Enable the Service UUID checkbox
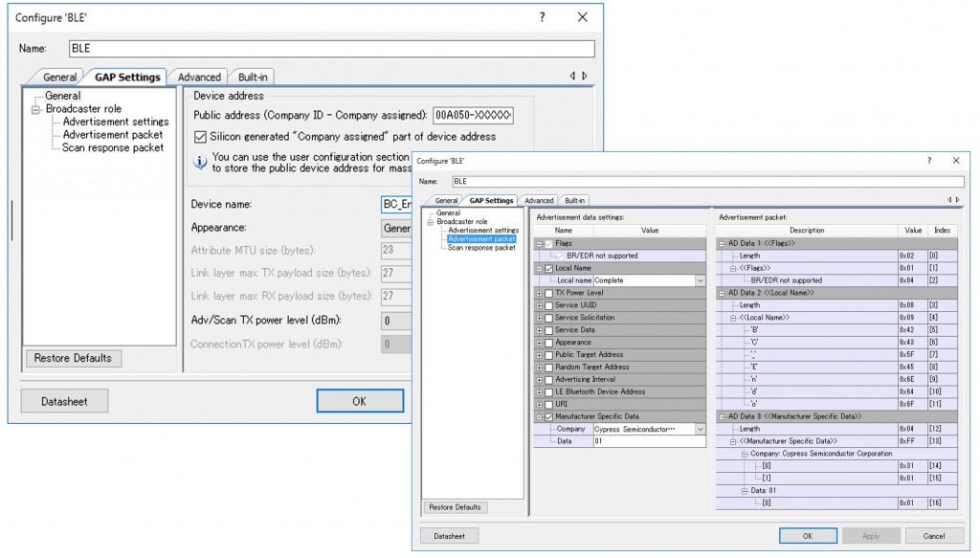The image size is (980, 558). coord(548,305)
